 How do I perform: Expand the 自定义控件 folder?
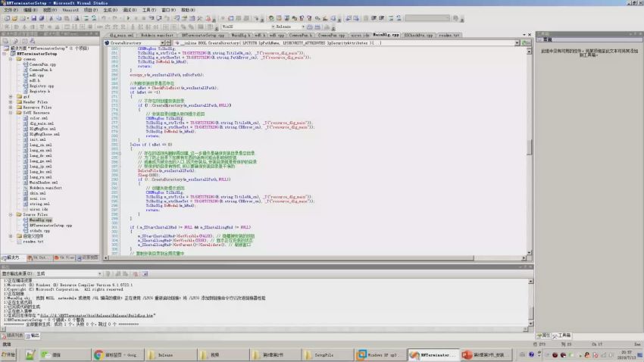coord(11,236)
